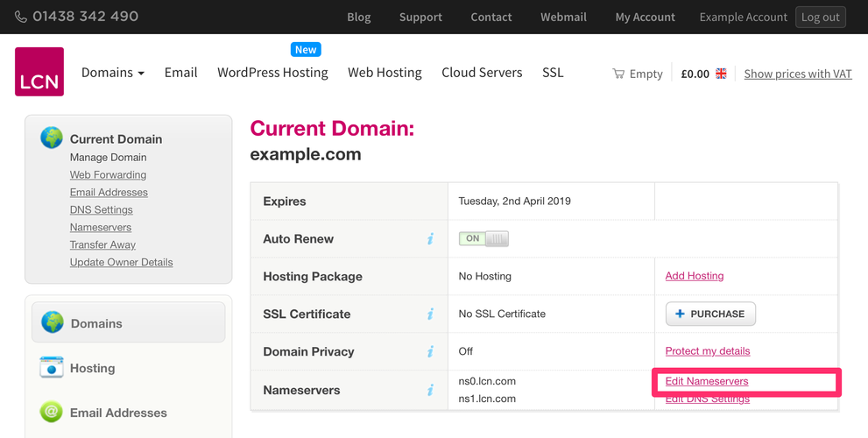Click the info icon next to Auto Renew

[430, 239]
